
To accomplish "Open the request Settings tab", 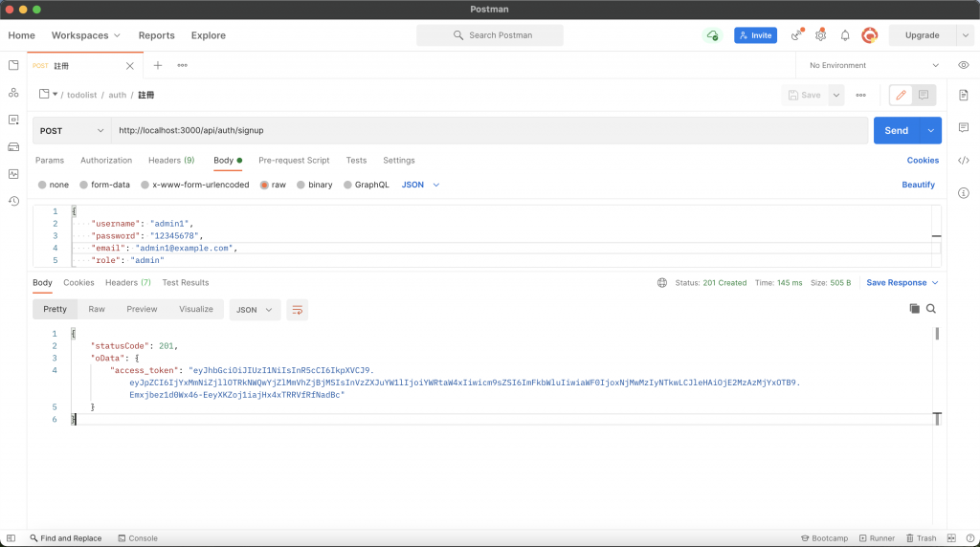I will [399, 161].
